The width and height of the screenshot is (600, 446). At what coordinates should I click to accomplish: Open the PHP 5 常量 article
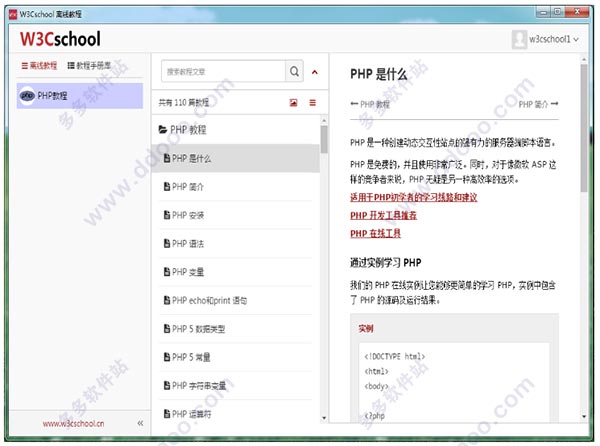click(236, 357)
